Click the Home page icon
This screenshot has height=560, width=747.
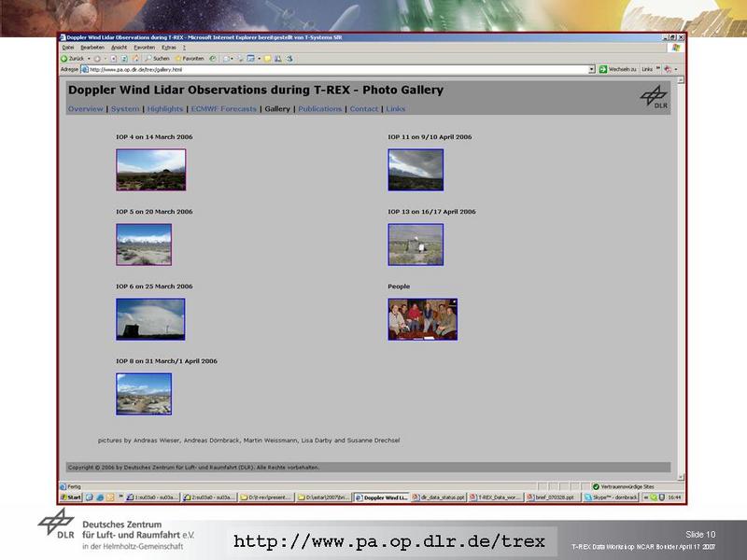[135, 59]
